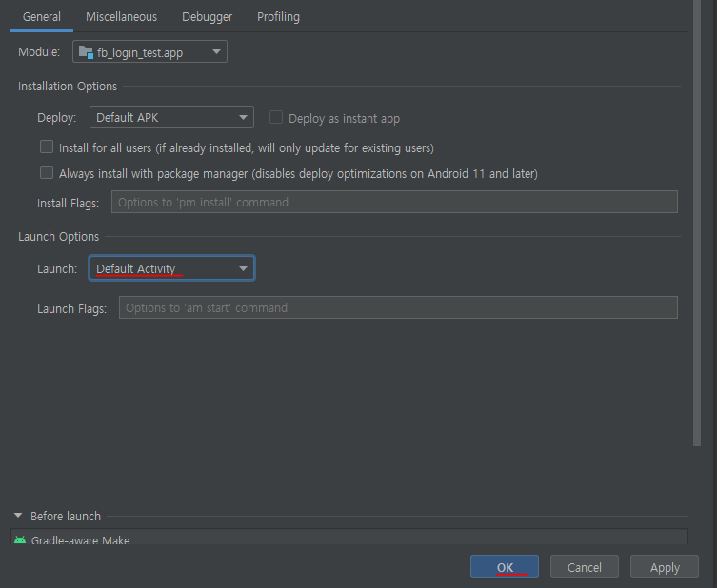
Task: Click the Launch Options section label
Action: point(58,236)
